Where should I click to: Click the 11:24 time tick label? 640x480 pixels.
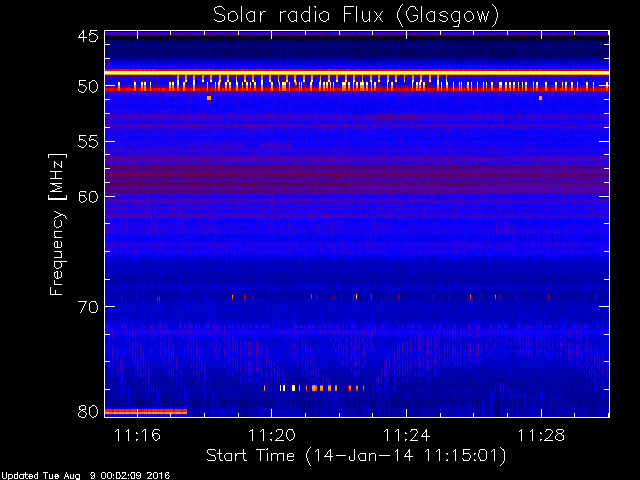pos(407,435)
